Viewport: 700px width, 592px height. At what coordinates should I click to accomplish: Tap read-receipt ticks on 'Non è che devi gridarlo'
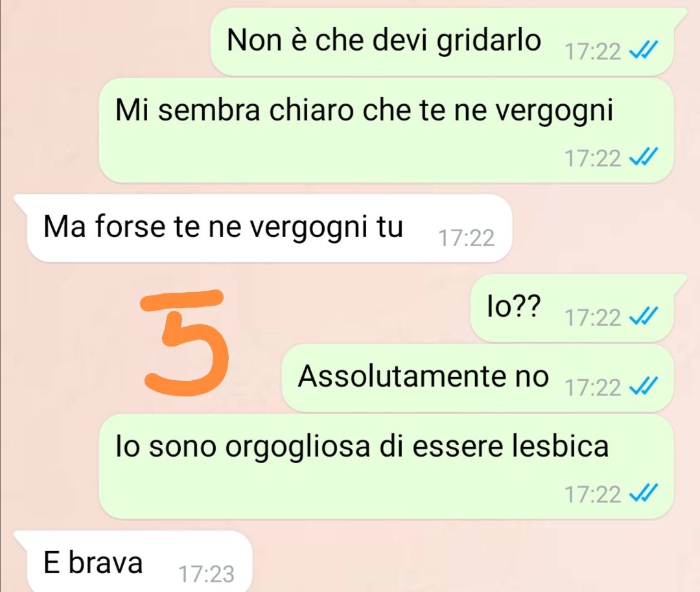click(644, 50)
